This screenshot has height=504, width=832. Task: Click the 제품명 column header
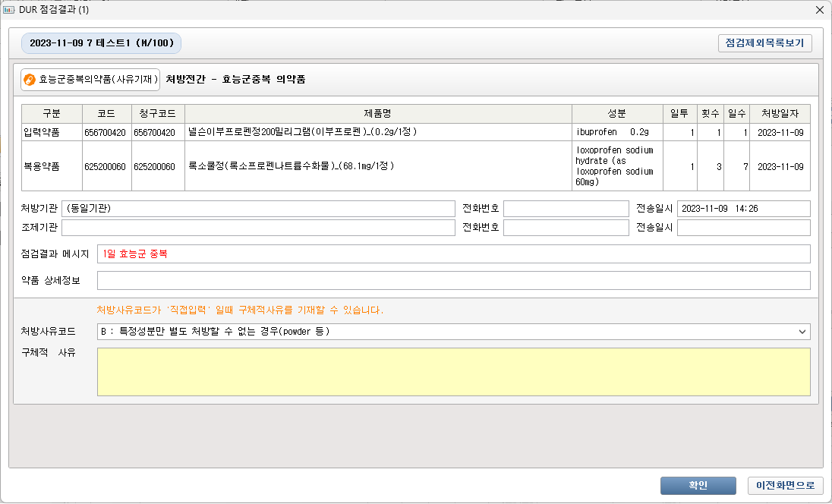pyautogui.click(x=377, y=113)
